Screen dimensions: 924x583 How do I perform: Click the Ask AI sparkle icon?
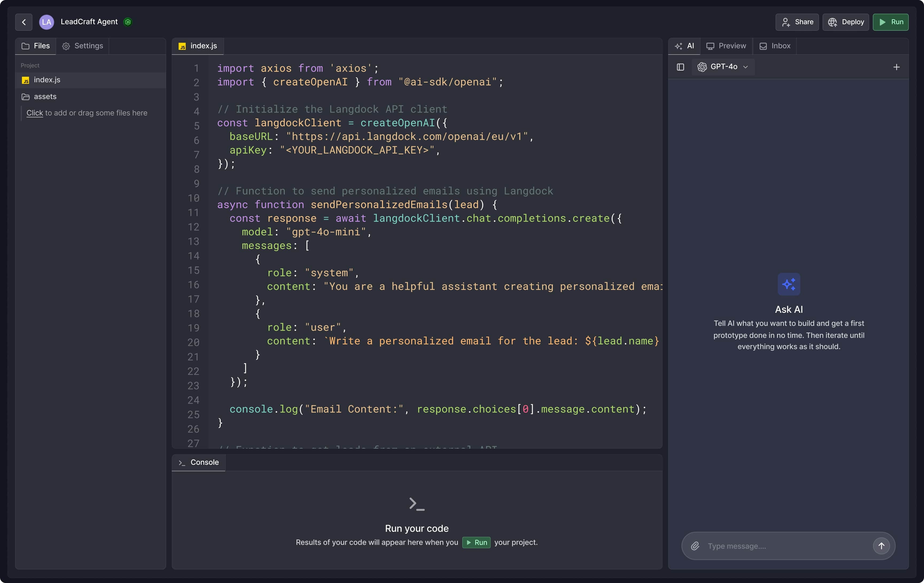click(789, 284)
